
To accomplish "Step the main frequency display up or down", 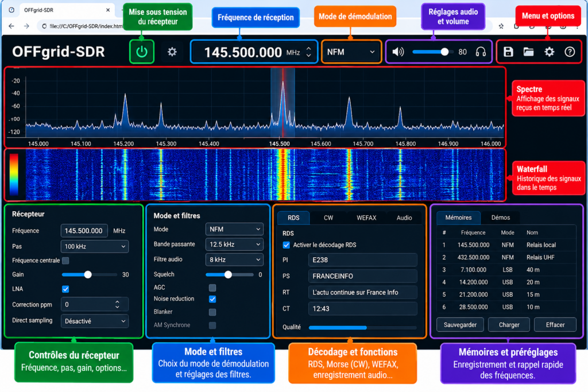I will coord(308,52).
